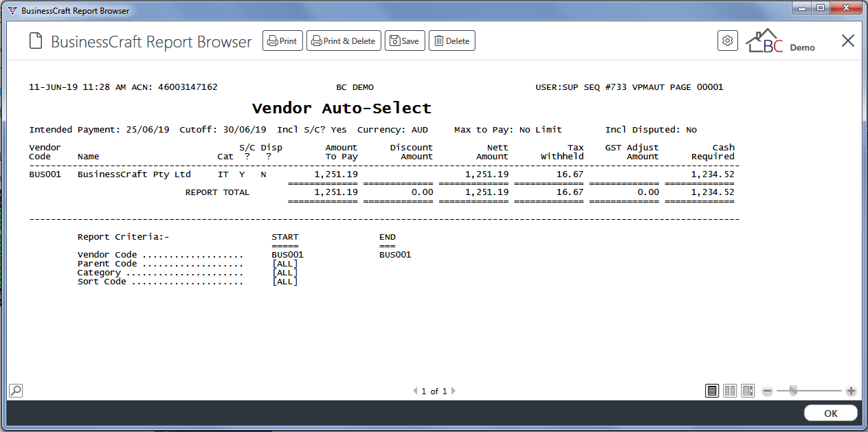
Task: Click vendor code BUS001 in the report row
Action: pos(45,174)
